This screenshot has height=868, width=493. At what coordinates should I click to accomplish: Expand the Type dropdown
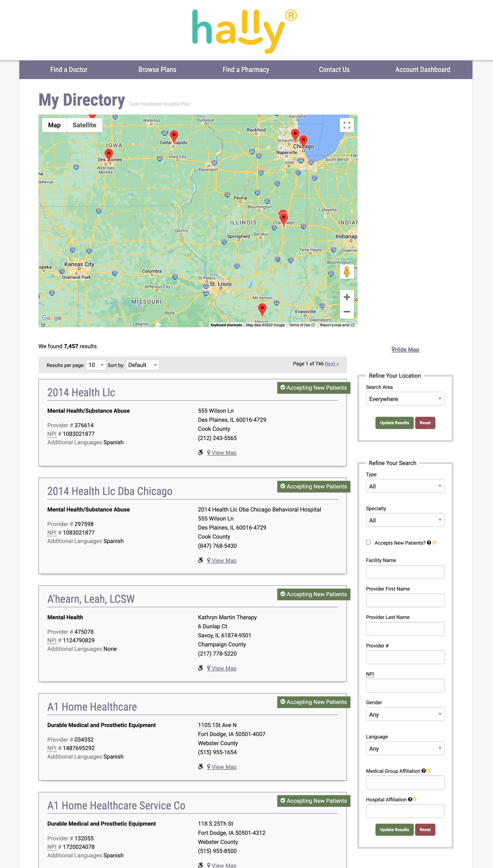click(405, 486)
